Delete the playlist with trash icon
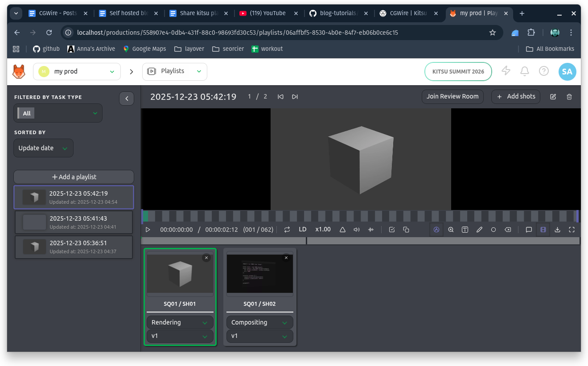This screenshot has height=366, width=588. coord(569,97)
